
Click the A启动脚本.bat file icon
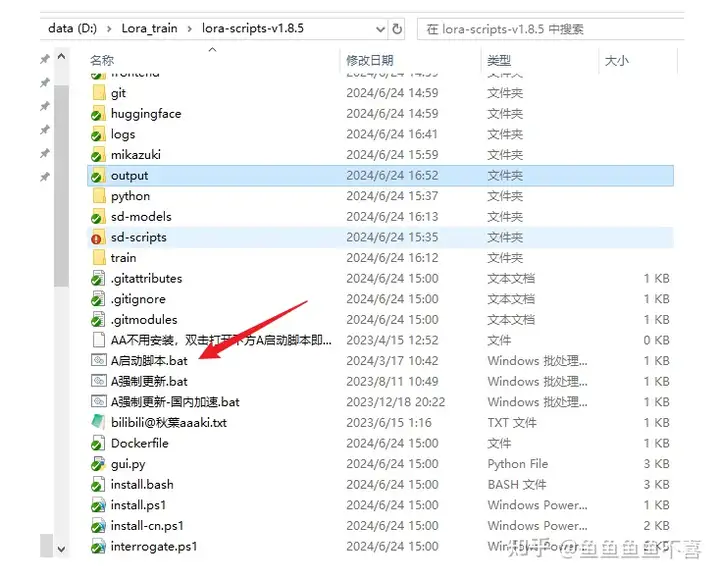pyautogui.click(x=98, y=361)
